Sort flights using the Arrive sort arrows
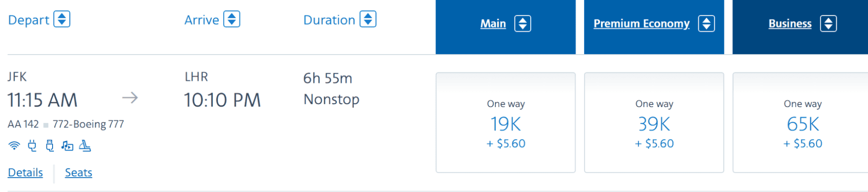868x192 pixels. [231, 20]
